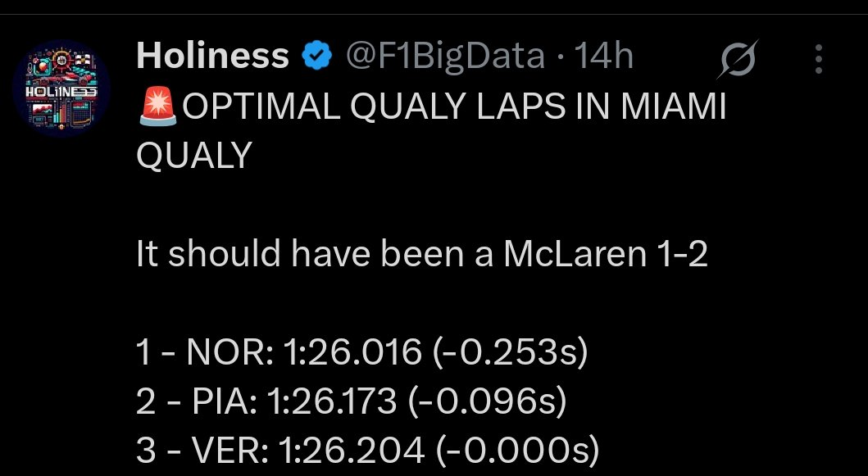Click the 1:26.204 lap time
Viewport: 868px width, 476px height.
[351, 450]
